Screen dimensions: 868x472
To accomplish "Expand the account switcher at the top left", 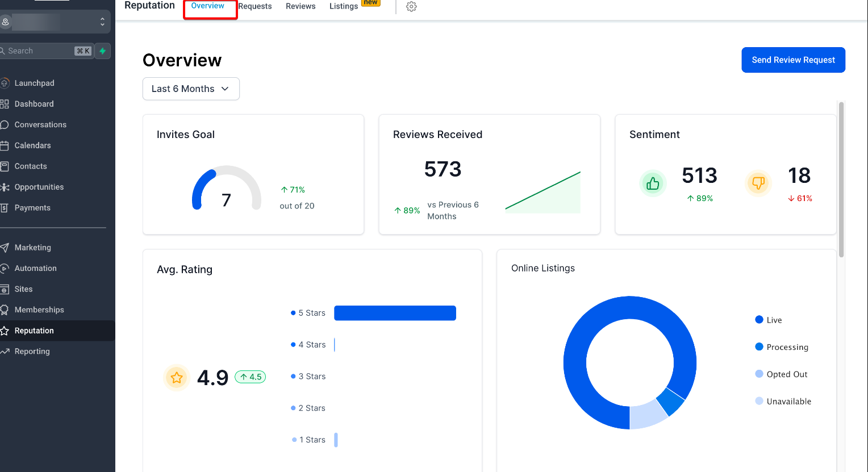I will [102, 22].
